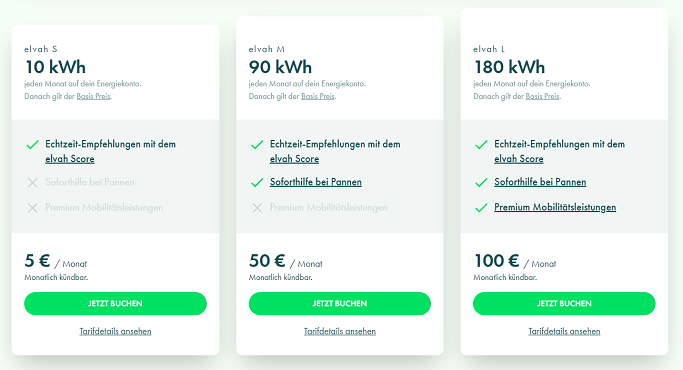Open Tarifdetails ansehen for elvah L

564,331
